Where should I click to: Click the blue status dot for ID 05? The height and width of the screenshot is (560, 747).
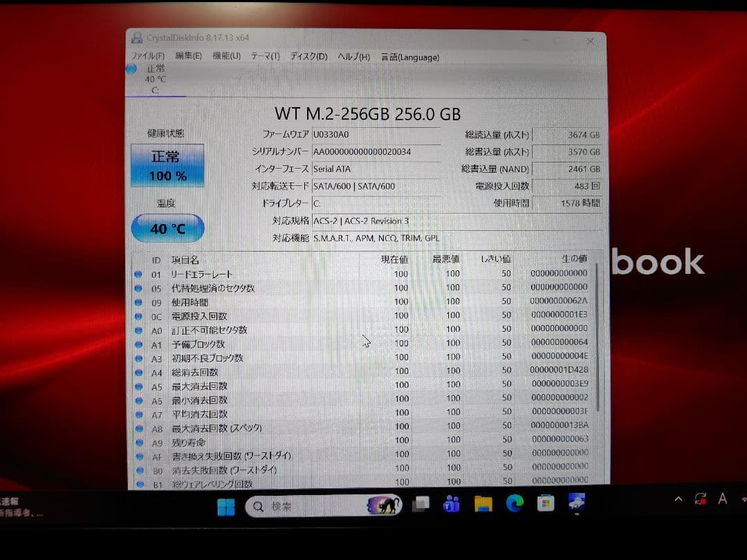138,288
